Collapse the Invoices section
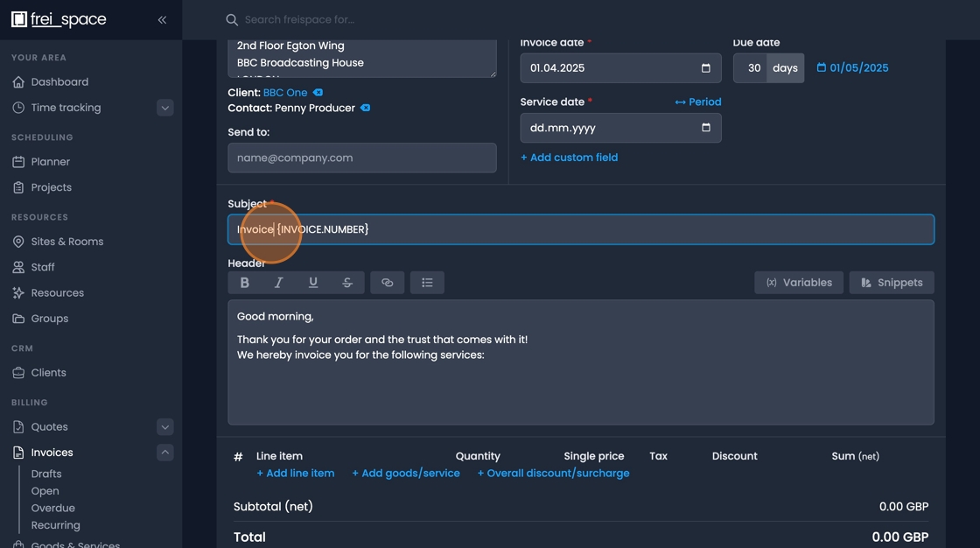This screenshot has height=548, width=980. click(x=164, y=452)
